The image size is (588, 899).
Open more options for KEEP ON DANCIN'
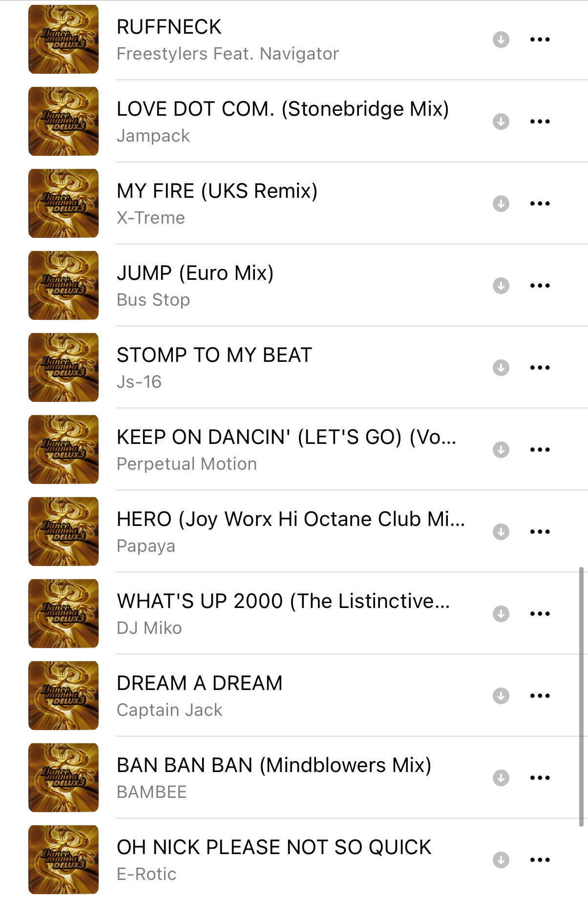click(540, 449)
